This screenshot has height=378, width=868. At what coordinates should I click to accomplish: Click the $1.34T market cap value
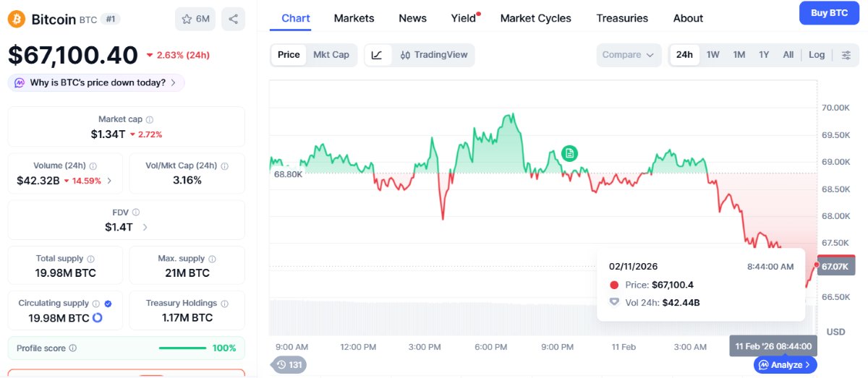[x=108, y=134]
